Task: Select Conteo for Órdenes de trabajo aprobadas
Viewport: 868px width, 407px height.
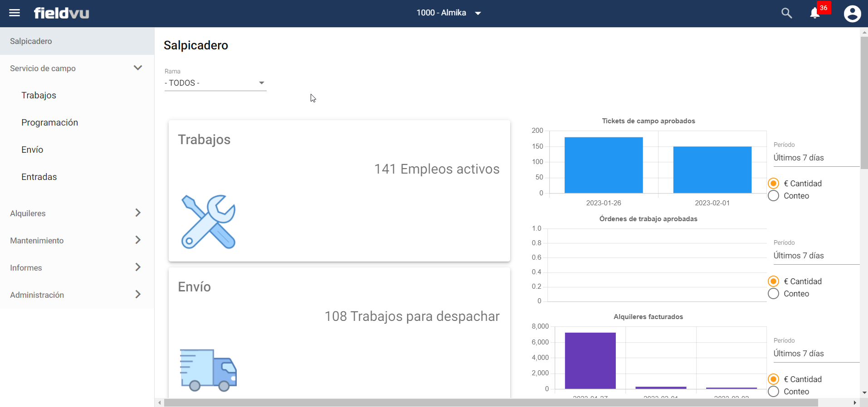Action: [774, 294]
